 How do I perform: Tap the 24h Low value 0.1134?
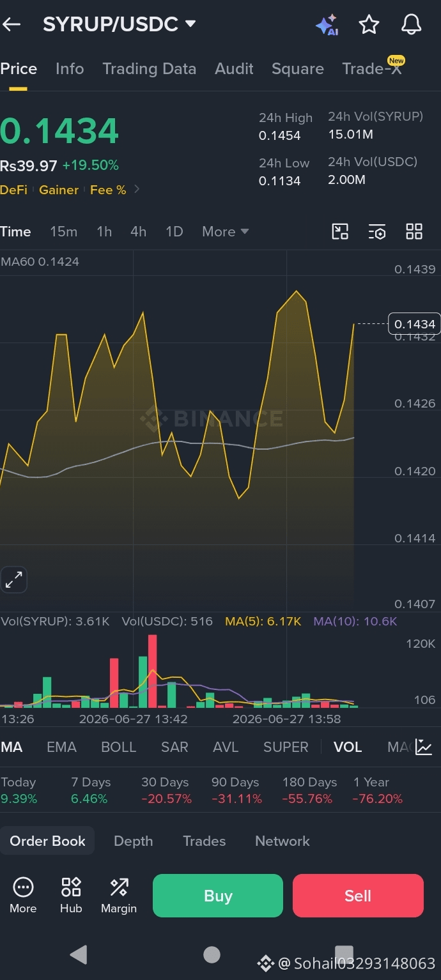click(x=279, y=181)
